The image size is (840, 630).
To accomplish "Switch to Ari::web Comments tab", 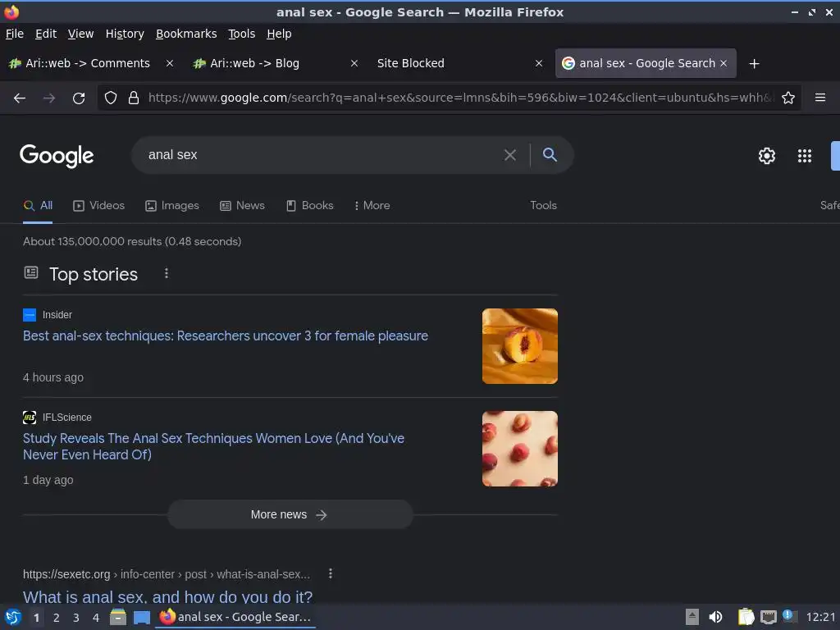I will 88,63.
